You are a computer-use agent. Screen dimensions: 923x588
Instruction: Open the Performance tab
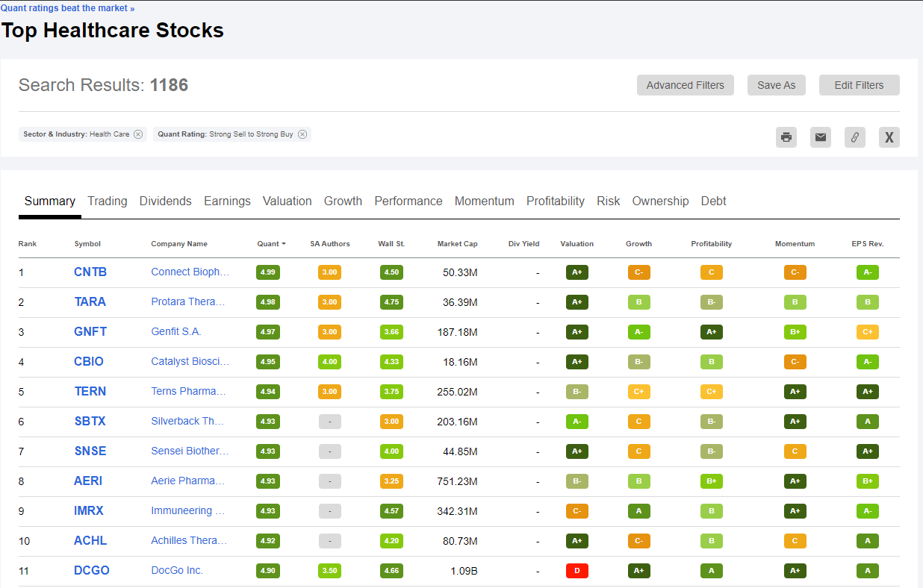coord(408,201)
